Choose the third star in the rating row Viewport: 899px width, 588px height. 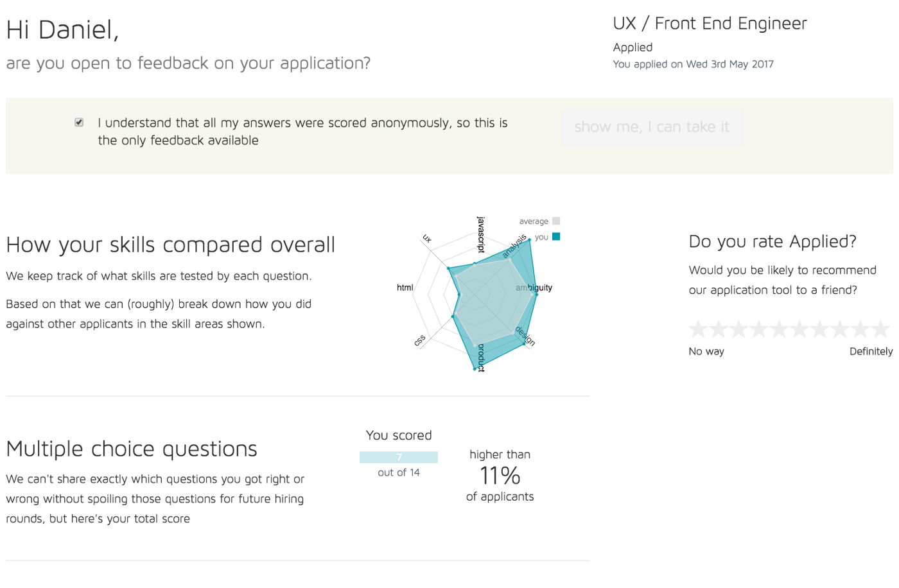pyautogui.click(x=739, y=329)
